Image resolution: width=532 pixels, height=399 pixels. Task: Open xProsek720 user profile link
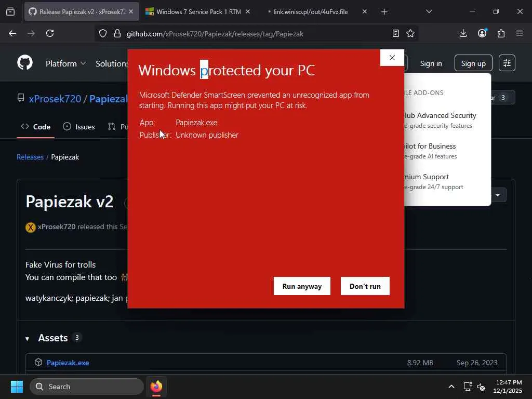coord(55,99)
